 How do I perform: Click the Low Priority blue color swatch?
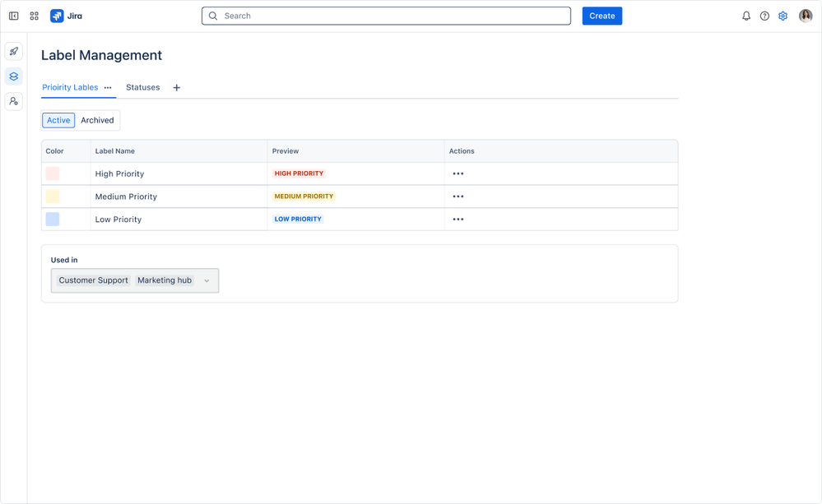click(x=53, y=219)
